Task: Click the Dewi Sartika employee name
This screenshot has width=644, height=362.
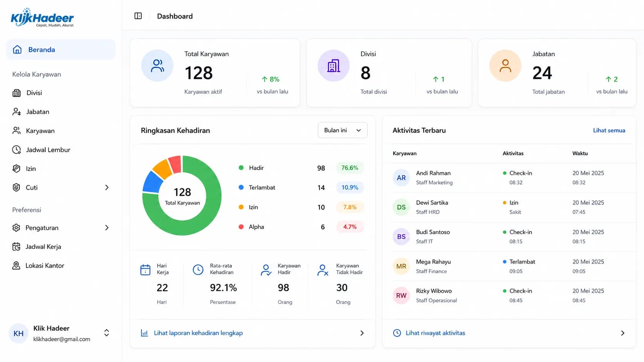Action: (432, 202)
